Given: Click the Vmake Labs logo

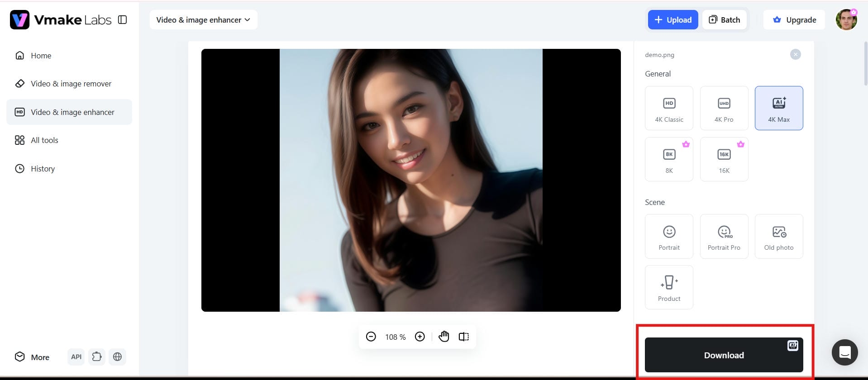Looking at the screenshot, I should click(x=61, y=20).
